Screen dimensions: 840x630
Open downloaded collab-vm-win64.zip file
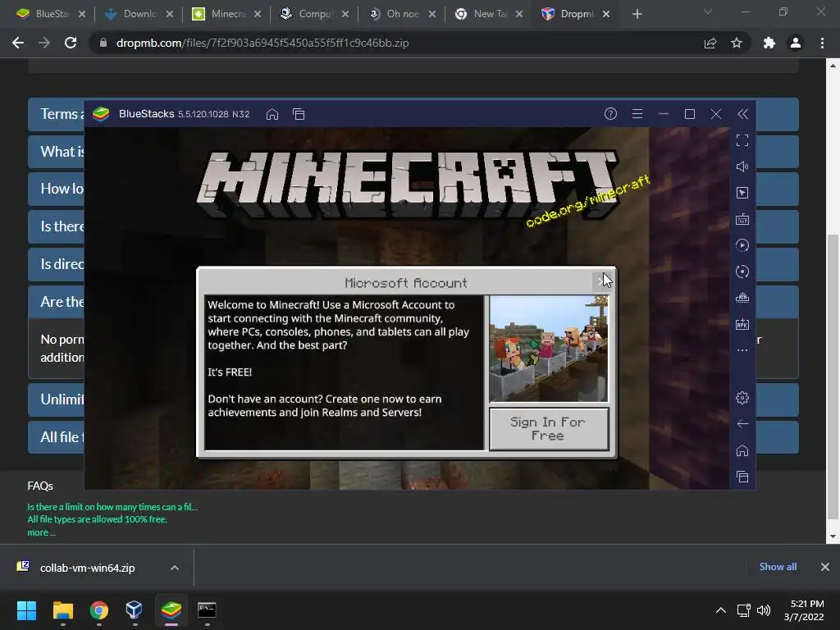coord(87,568)
